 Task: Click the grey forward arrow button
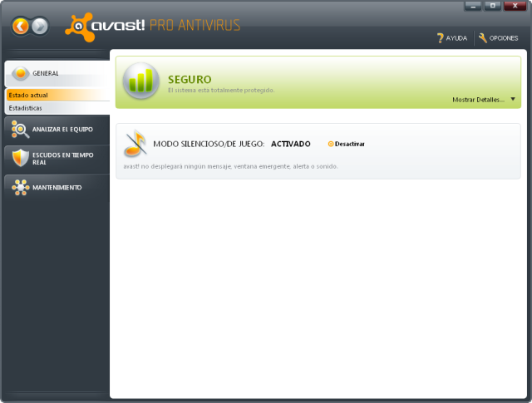(40, 27)
